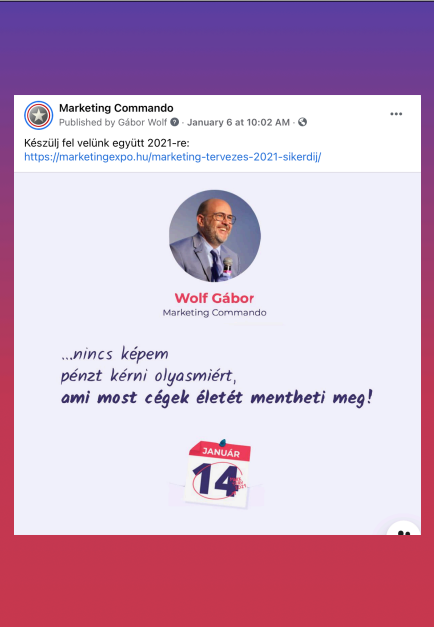Open the January 6 at 10:02 AM timestamp
Image resolution: width=434 pixels, height=627 pixels.
[238, 122]
